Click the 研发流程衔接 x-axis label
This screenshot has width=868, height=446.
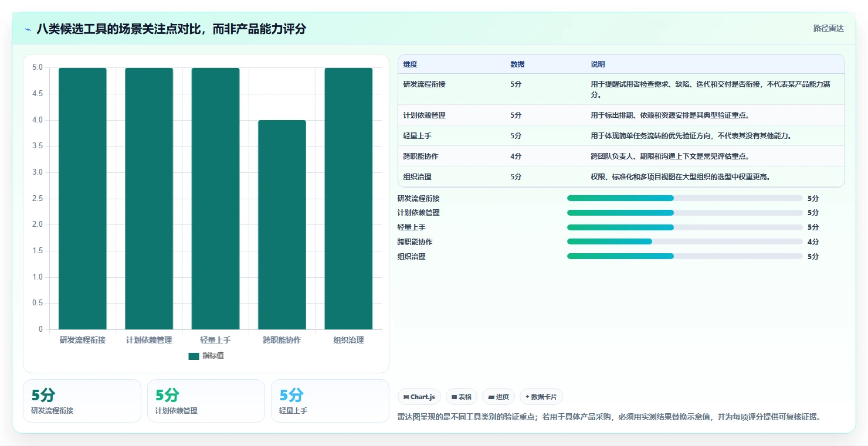click(83, 340)
